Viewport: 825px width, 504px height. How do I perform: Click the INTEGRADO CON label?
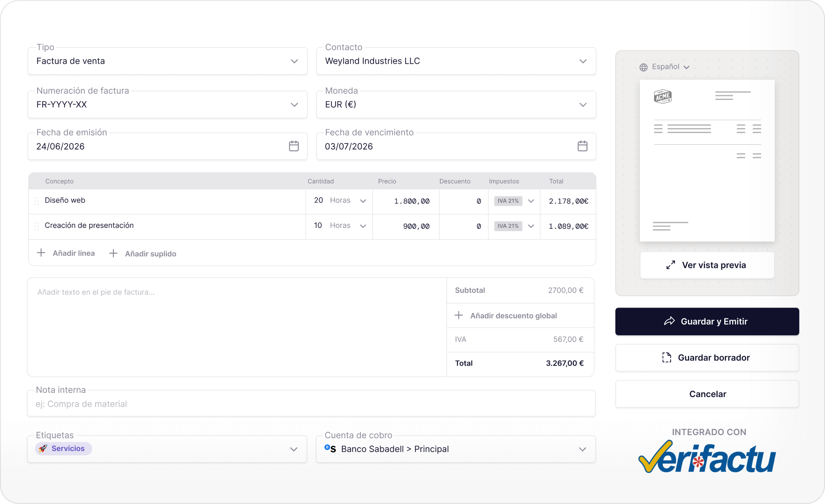[709, 432]
